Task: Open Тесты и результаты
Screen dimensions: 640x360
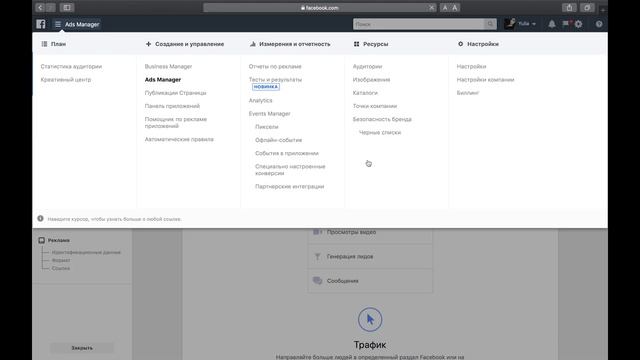Action: [x=276, y=80]
